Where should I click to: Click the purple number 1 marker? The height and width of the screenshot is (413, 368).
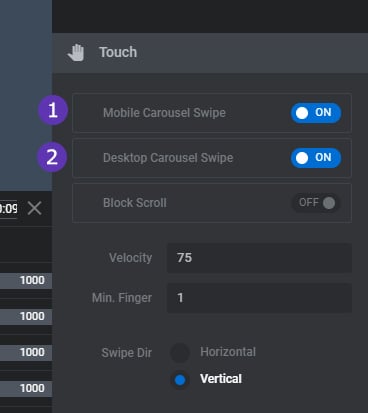(53, 110)
